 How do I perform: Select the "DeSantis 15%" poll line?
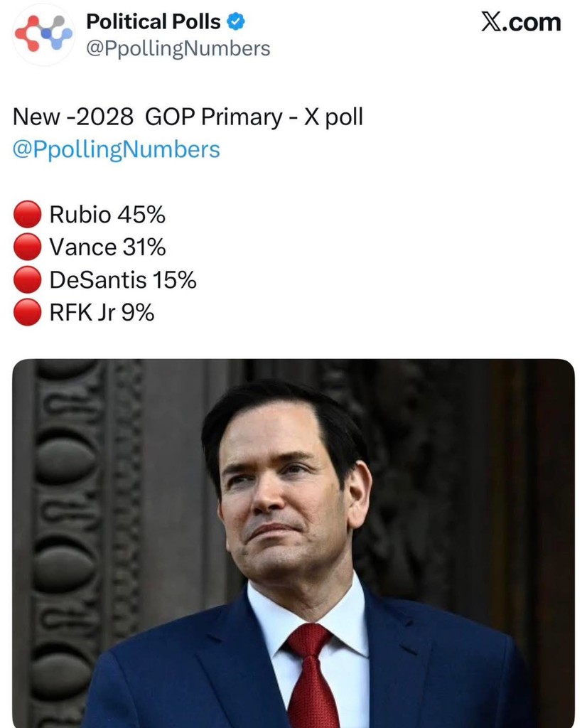(x=123, y=280)
